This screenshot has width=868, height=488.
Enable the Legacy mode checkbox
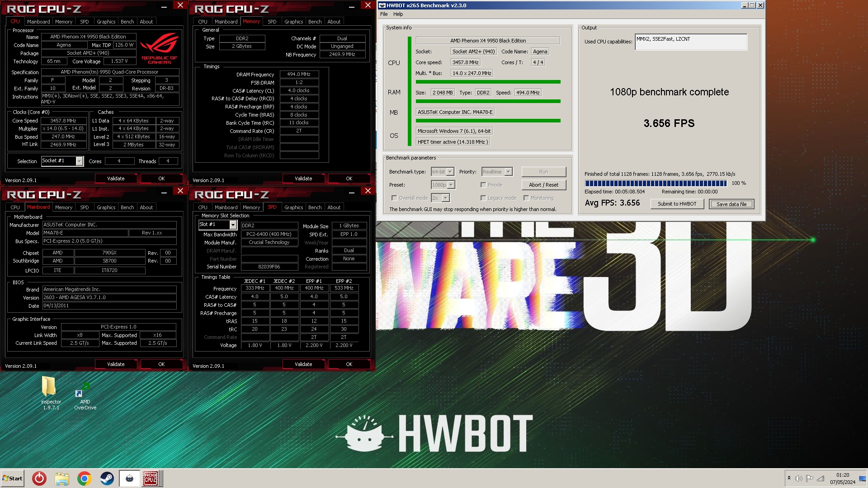click(x=483, y=198)
